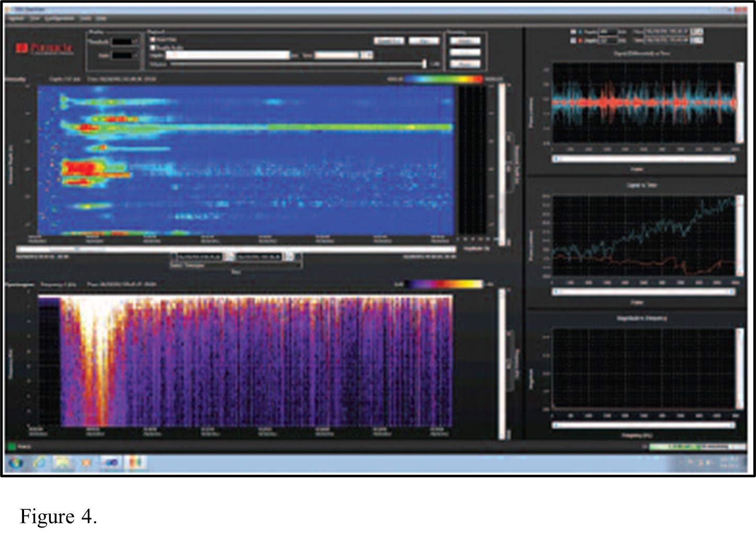Click the Windows Start button in taskbar
Image resolution: width=756 pixels, height=548 pixels.
tap(16, 463)
